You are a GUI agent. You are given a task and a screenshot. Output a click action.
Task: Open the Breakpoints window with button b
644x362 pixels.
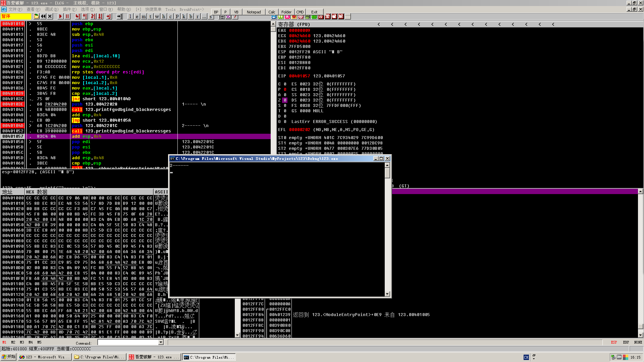point(191,16)
